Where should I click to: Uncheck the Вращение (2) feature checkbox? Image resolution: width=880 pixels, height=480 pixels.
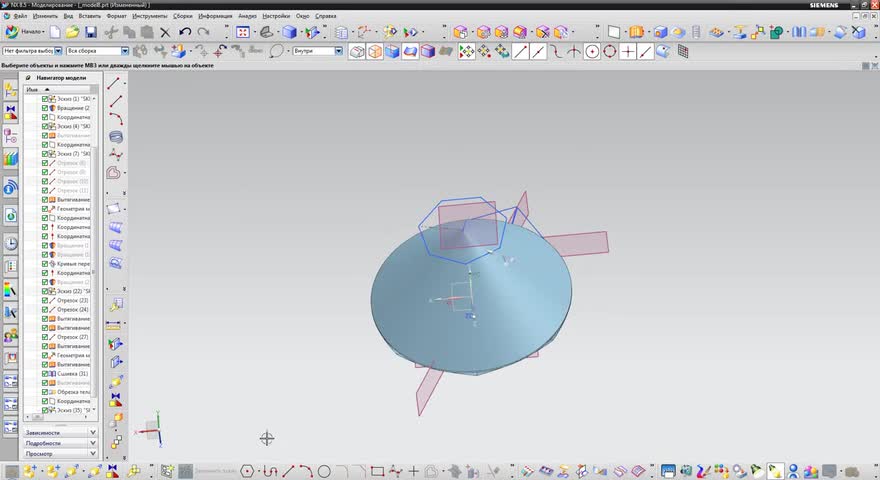point(45,108)
